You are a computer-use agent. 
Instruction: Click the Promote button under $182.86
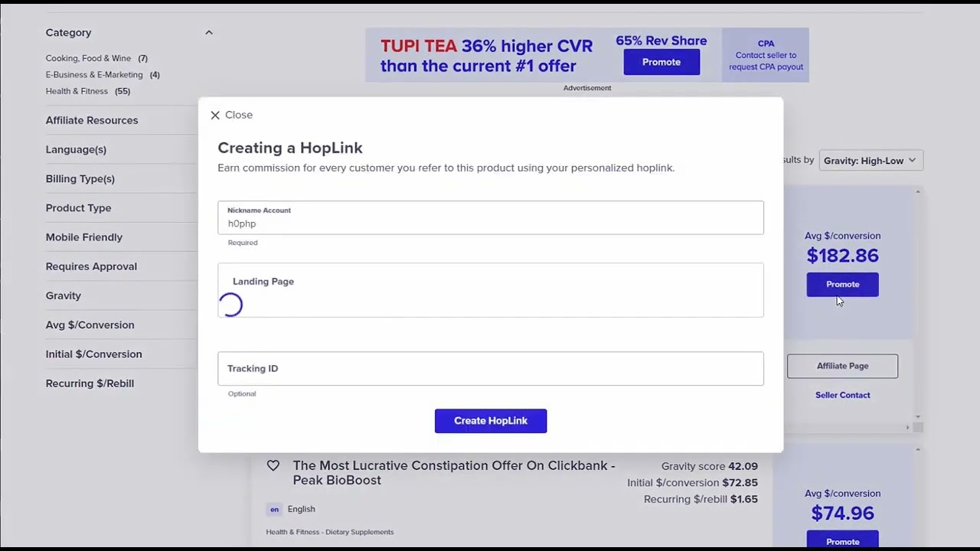pos(842,285)
